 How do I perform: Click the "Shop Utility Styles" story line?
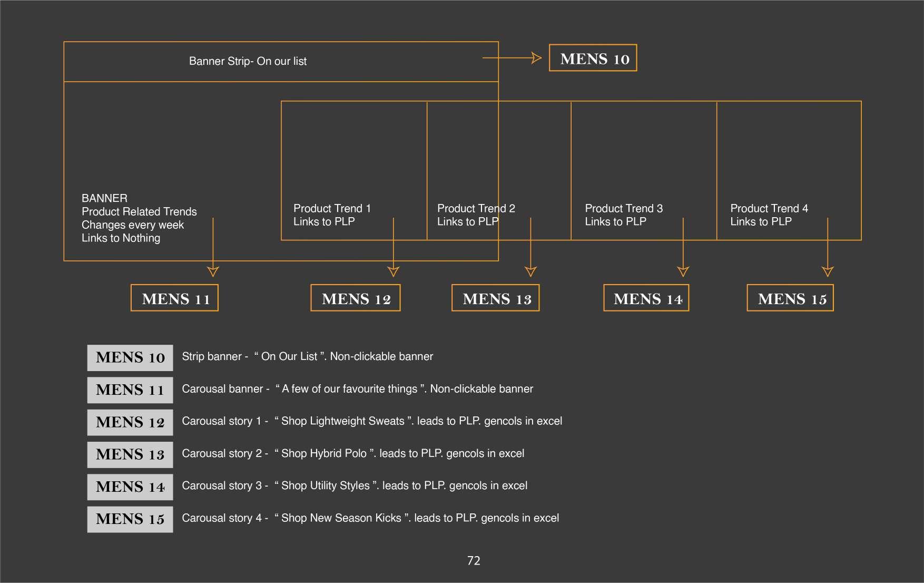(355, 485)
